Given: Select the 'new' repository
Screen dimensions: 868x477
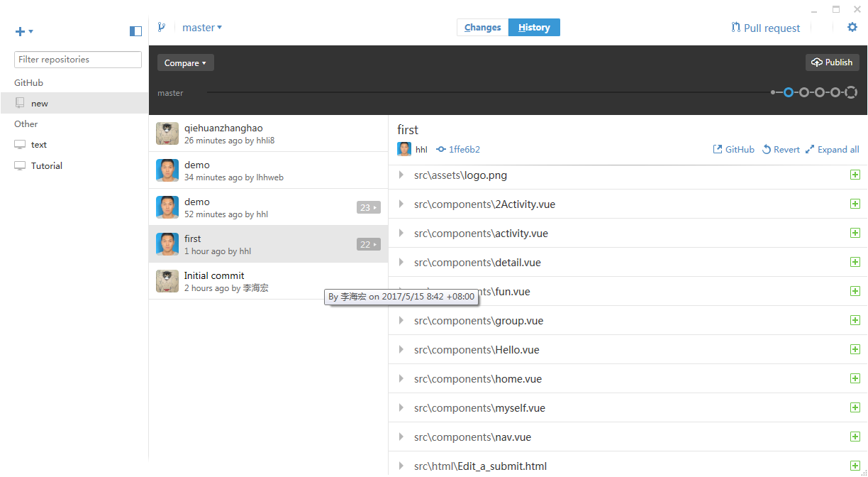Looking at the screenshot, I should point(74,103).
